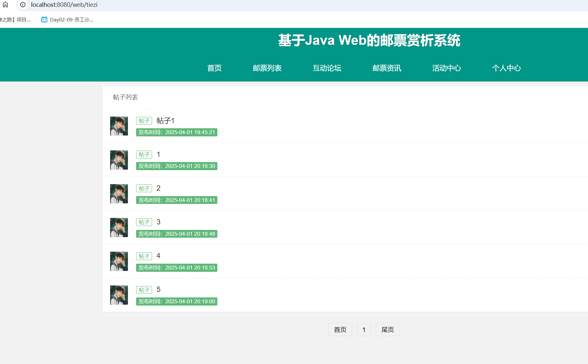Open the post titled 帖子1

[x=165, y=121]
